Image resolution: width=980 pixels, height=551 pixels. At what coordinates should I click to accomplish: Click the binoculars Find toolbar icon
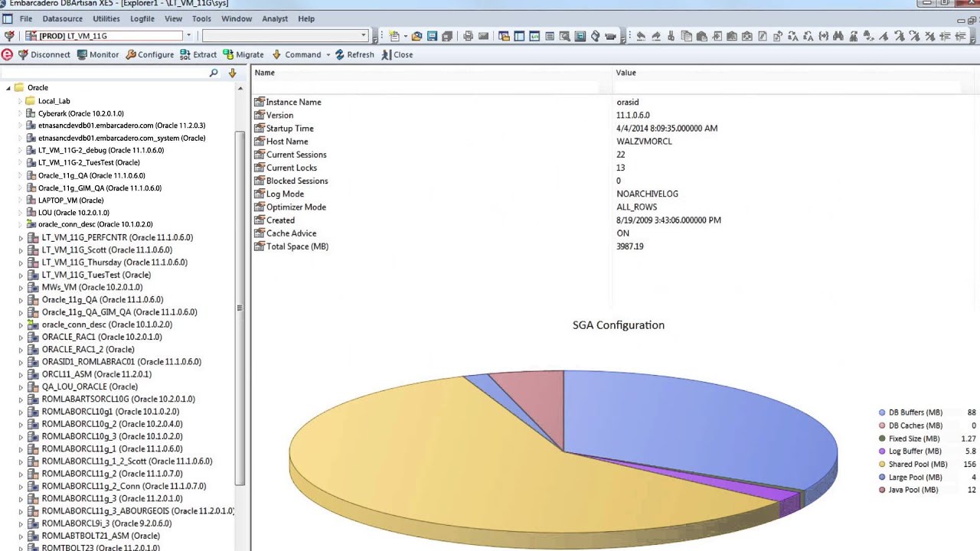pos(838,36)
